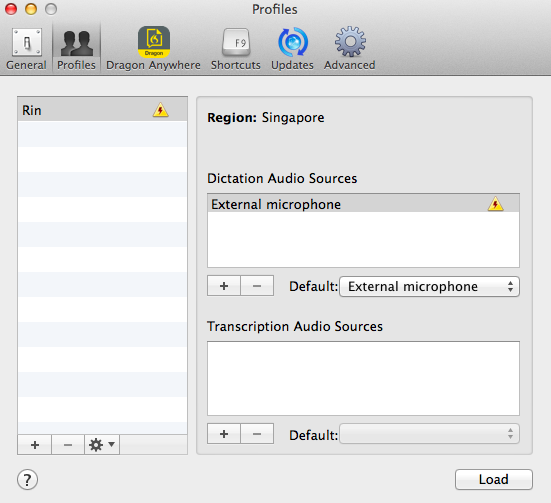Screen dimensions: 551x503
Task: Open the General preferences pane
Action: pyautogui.click(x=26, y=49)
